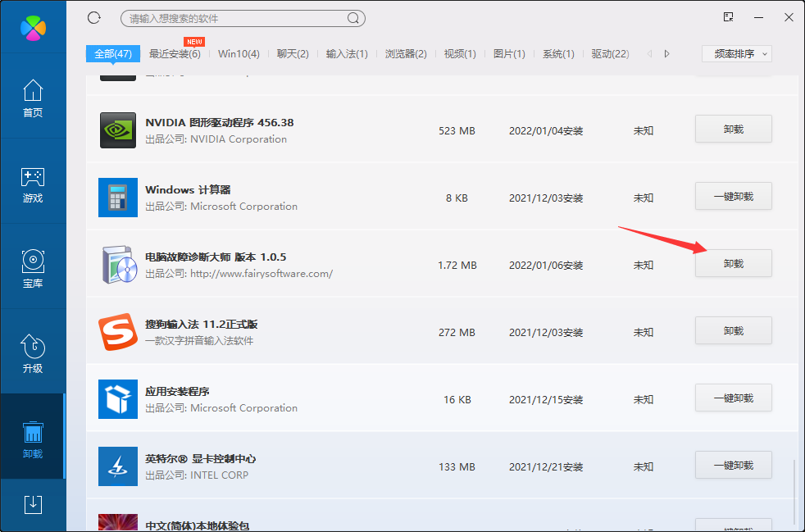The height and width of the screenshot is (532, 805).
Task: Click the 应用安装程序 app icon
Action: click(x=118, y=399)
